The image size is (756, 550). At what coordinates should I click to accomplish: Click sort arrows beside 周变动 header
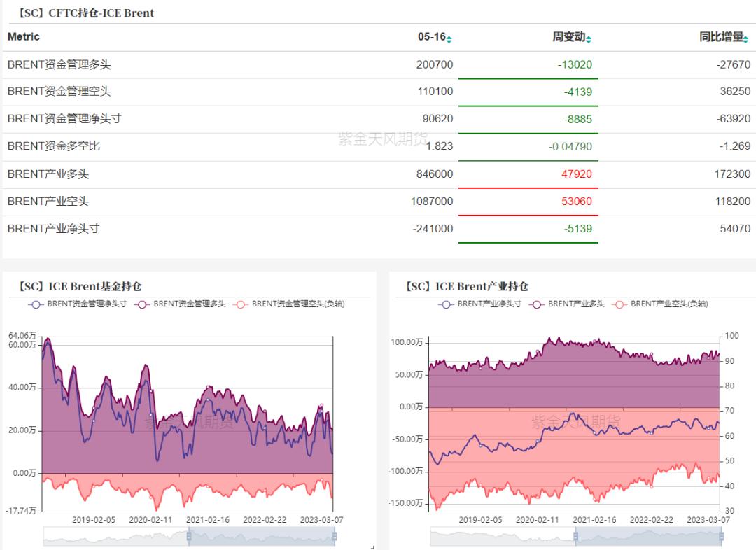pos(589,38)
